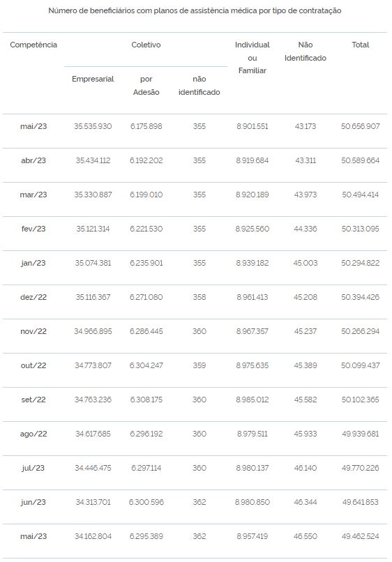This screenshot has height=562, width=392.
Task: Click the total value 50.656.907
Action: click(x=361, y=126)
